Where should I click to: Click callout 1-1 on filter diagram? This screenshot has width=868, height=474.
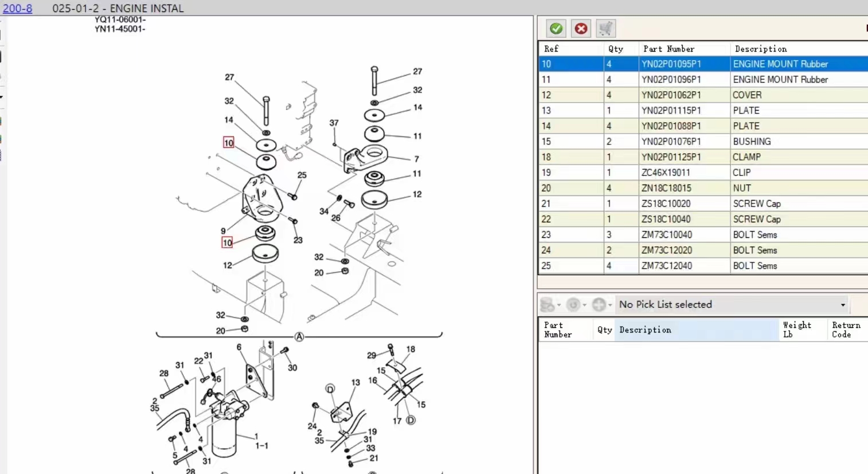click(261, 445)
